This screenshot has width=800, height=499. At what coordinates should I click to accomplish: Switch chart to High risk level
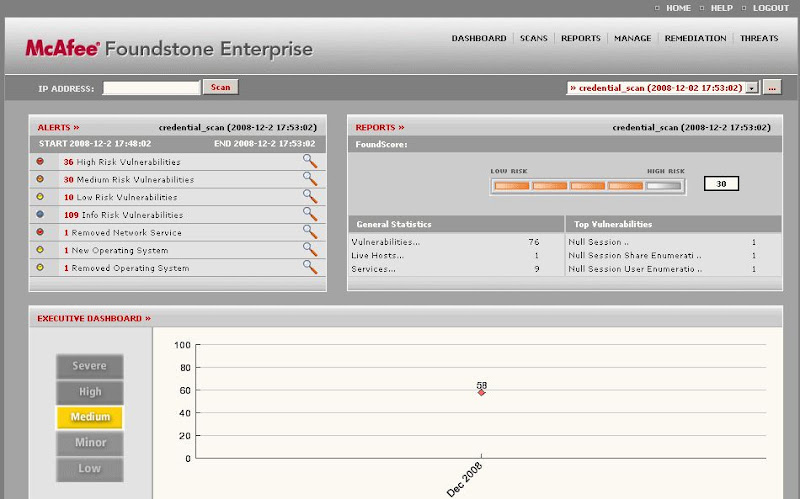[x=89, y=392]
